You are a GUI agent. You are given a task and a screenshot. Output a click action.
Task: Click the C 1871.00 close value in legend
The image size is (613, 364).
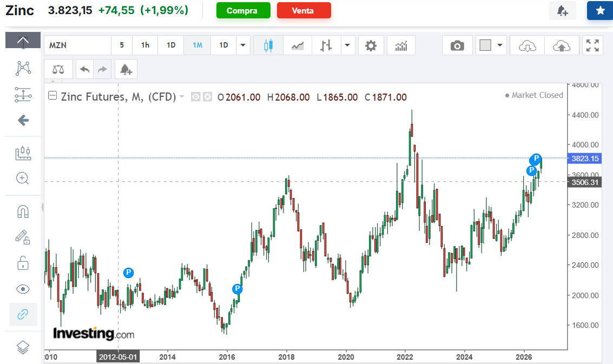click(385, 97)
